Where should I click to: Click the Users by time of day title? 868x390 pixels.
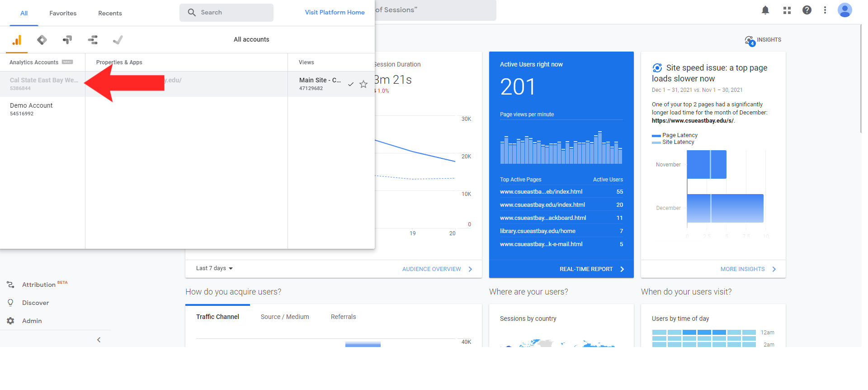tap(680, 319)
